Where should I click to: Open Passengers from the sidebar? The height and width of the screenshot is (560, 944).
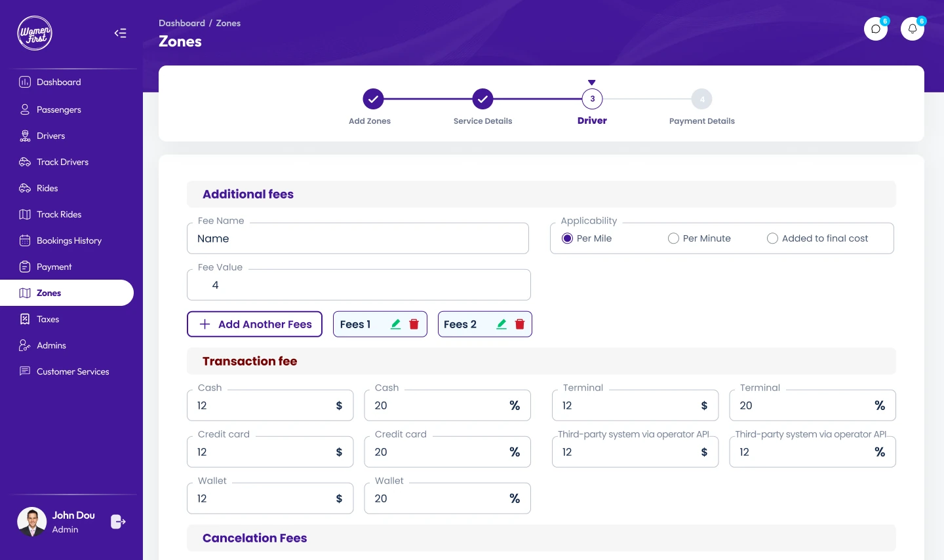tap(59, 109)
